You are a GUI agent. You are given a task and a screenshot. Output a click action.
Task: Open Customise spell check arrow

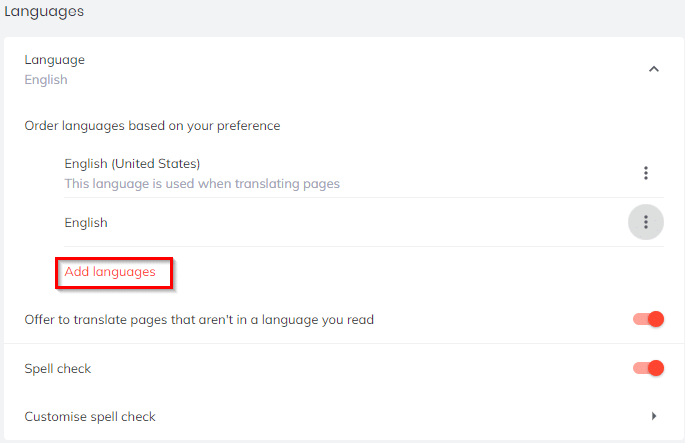pos(654,416)
